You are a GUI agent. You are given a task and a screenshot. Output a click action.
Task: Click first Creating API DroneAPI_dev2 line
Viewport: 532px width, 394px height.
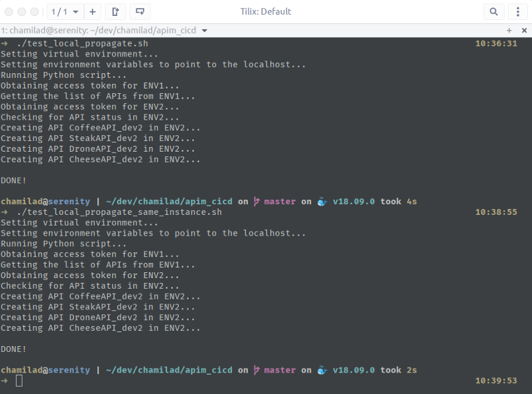point(98,149)
